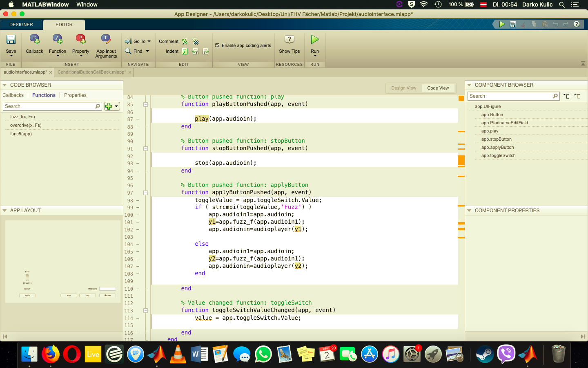Viewport: 588px width, 368px height.
Task: Click the green Run button
Action: [x=314, y=40]
